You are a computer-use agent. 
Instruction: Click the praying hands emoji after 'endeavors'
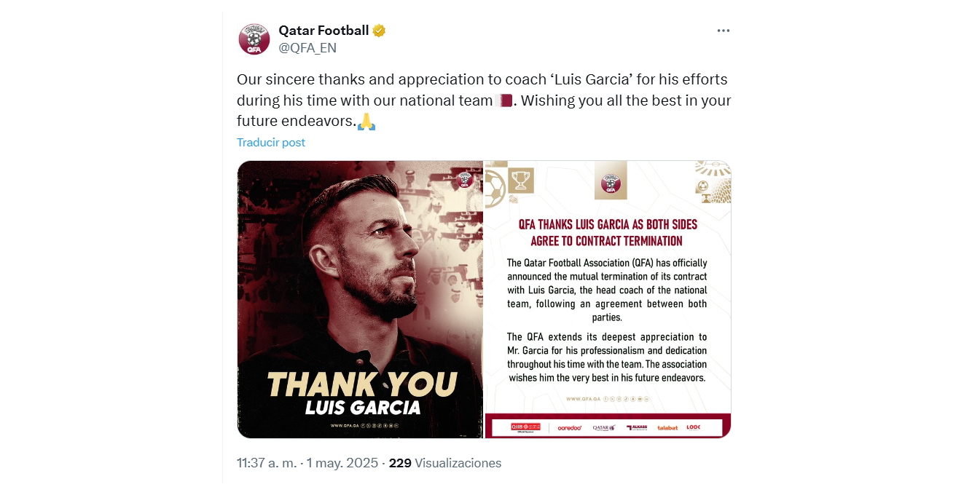[366, 122]
